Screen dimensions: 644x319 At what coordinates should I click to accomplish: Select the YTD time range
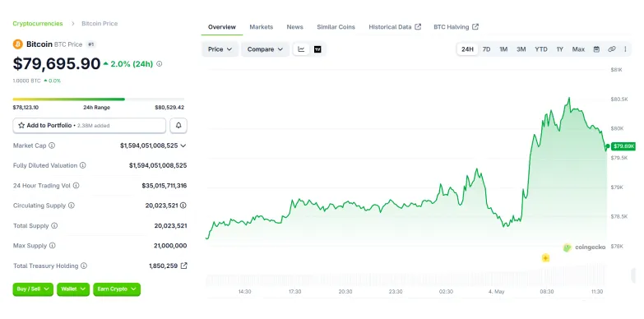(541, 49)
